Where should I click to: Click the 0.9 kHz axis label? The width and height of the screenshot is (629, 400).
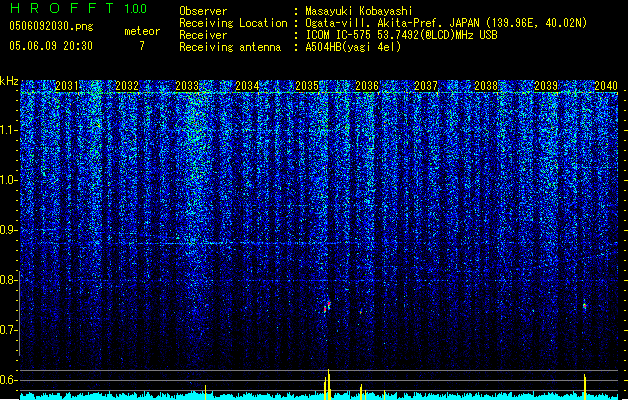[x=9, y=230]
